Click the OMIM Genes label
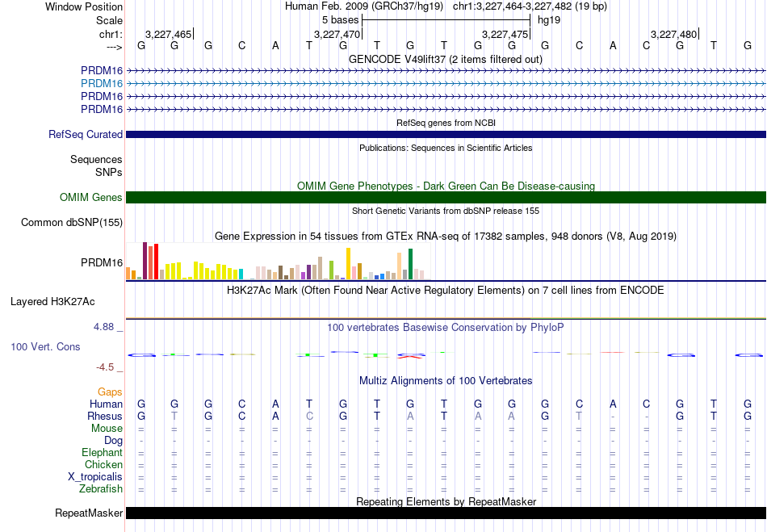 (x=91, y=197)
